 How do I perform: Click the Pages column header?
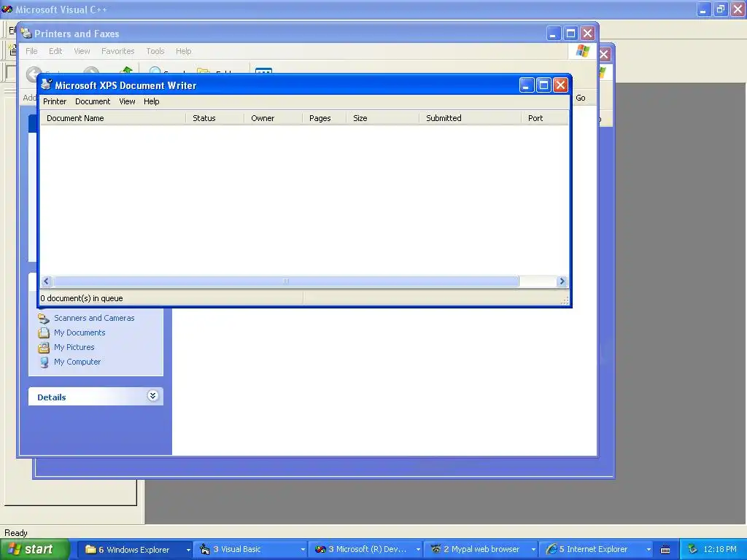pyautogui.click(x=324, y=118)
